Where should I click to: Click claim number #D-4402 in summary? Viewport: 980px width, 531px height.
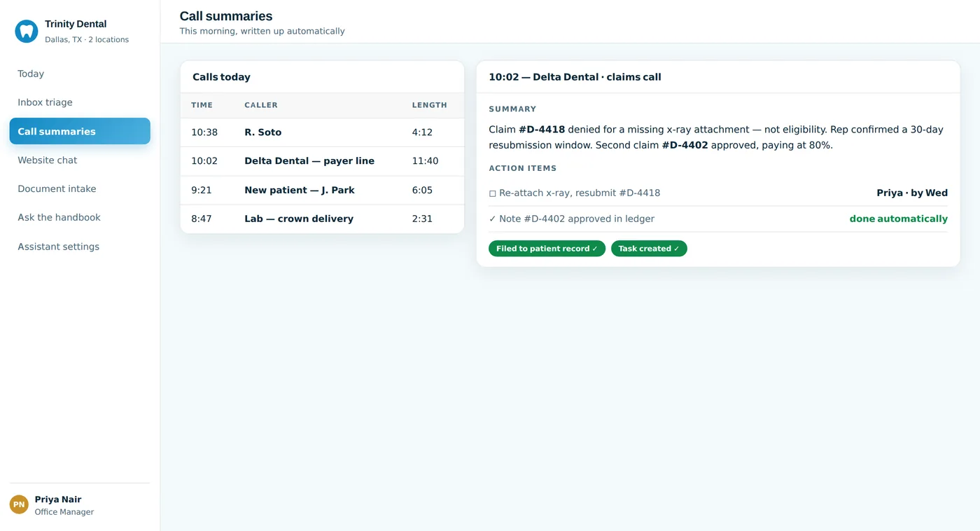pos(685,146)
